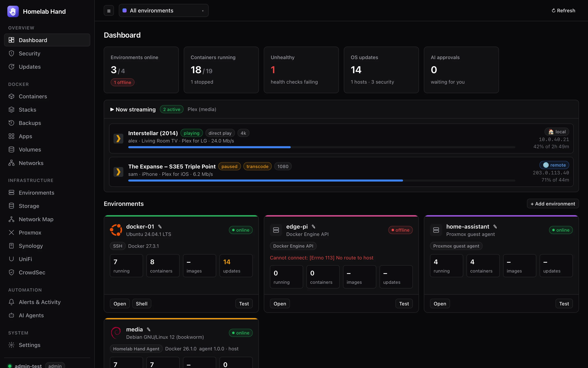
Task: Click the edit pencil next to home-assistant
Action: point(495,227)
